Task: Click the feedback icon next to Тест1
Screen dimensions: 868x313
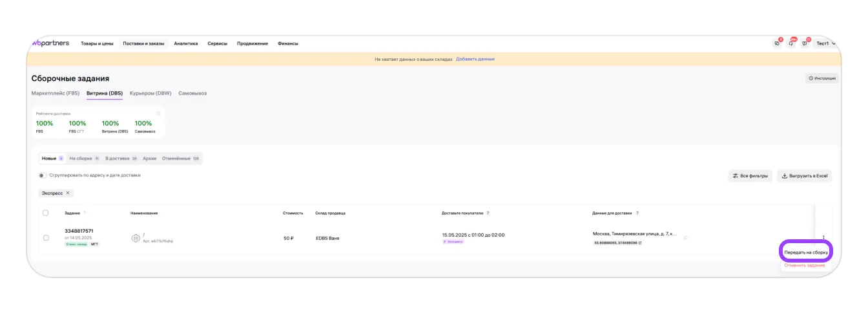Action: tap(805, 44)
